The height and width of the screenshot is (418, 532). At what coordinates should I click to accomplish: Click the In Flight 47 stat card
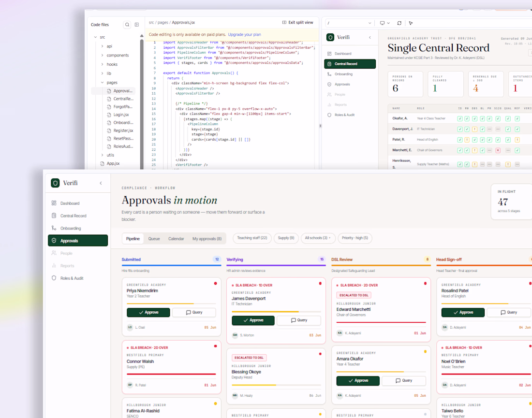click(512, 202)
